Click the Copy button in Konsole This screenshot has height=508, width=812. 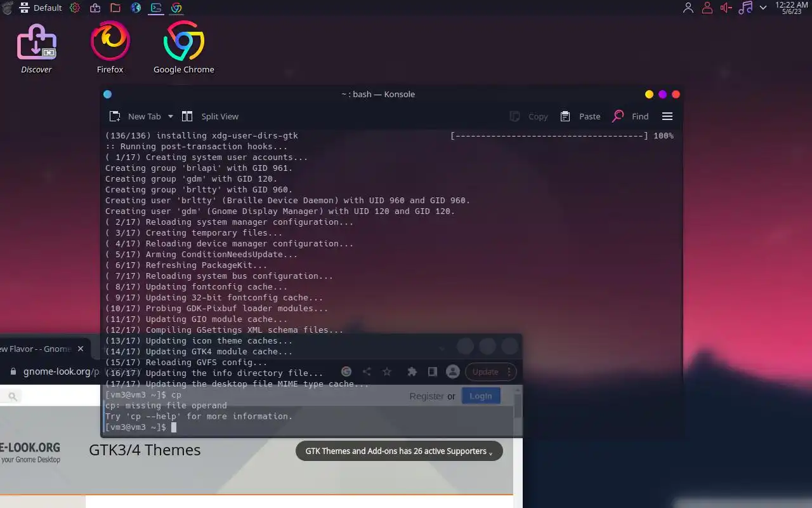coord(528,116)
